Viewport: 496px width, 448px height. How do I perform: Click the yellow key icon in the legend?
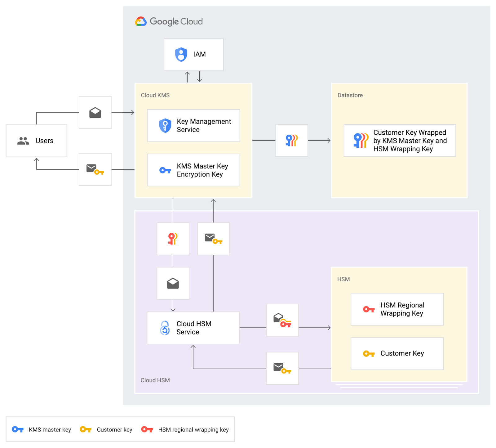86,429
